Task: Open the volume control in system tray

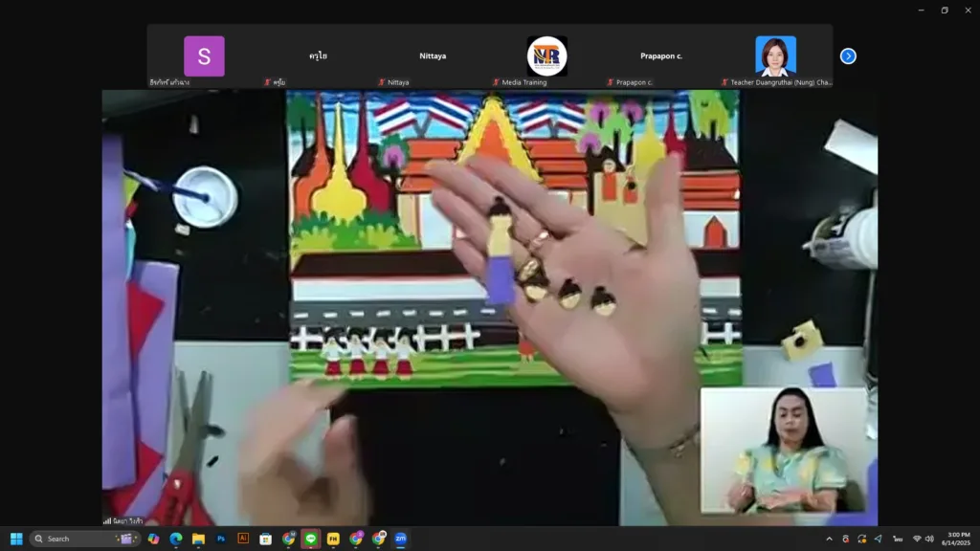Action: pyautogui.click(x=929, y=539)
